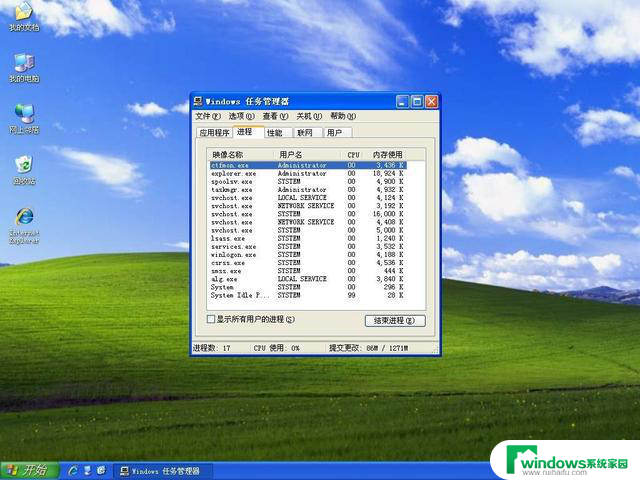Select the smss.exe process row
640x480 pixels.
point(308,271)
